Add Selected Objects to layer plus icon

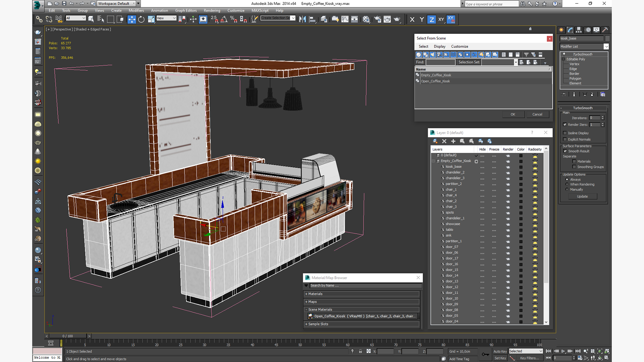[x=453, y=141]
